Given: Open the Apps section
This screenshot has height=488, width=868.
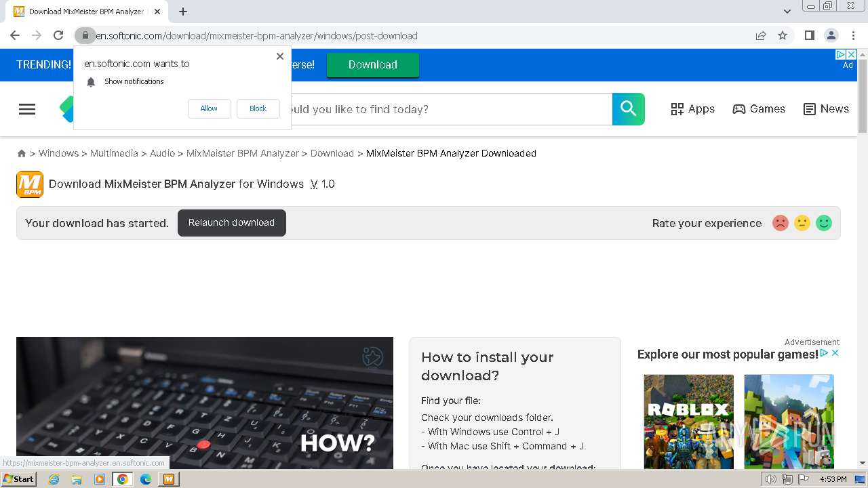Looking at the screenshot, I should click(x=692, y=109).
